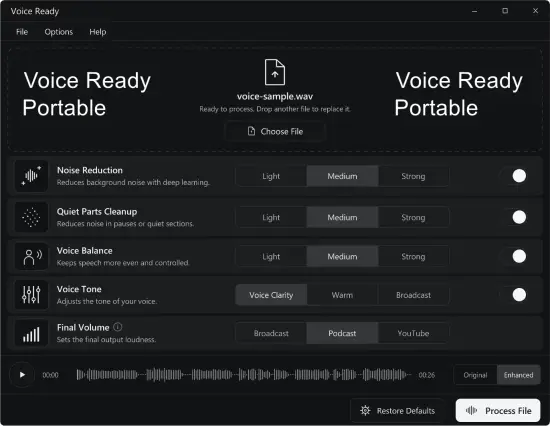Select Light for Voice Balance
550x426 pixels.
(271, 257)
